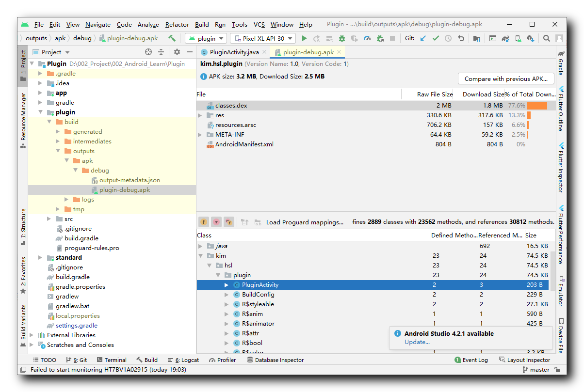The image size is (584, 392).
Task: Open Database Inspector tool window
Action: (275, 360)
